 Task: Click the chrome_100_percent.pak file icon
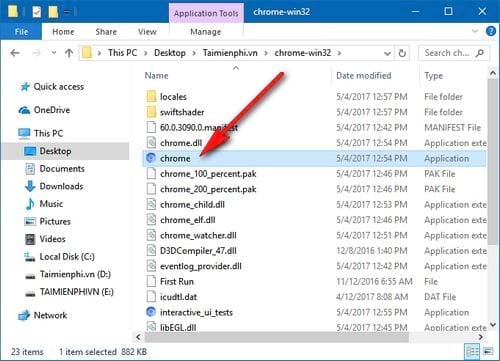[151, 173]
